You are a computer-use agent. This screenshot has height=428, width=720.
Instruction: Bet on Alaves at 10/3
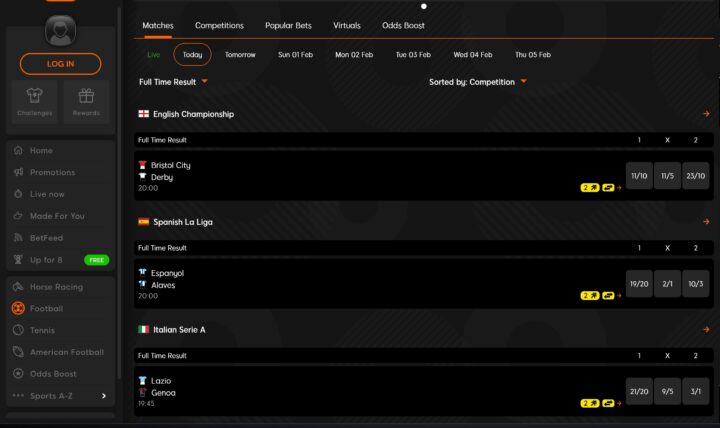coord(696,284)
